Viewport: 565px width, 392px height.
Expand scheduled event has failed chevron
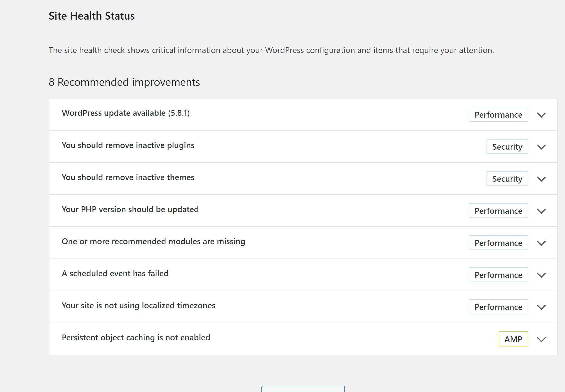point(541,275)
